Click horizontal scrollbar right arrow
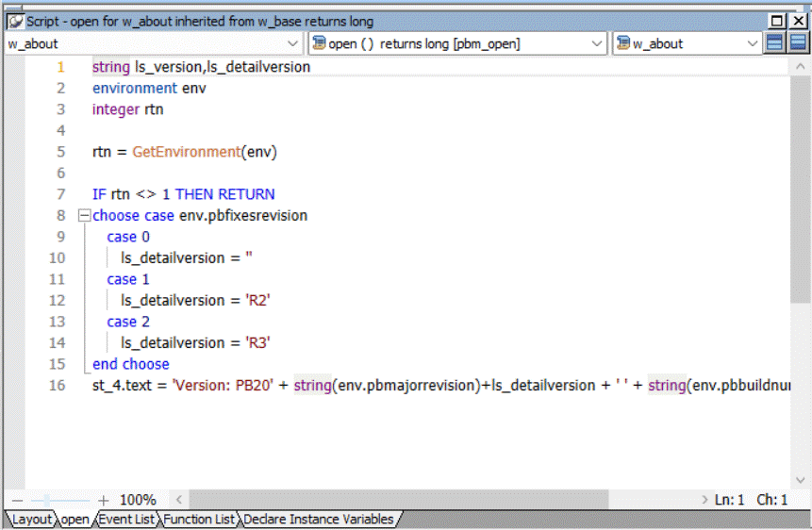The image size is (812, 530). pos(704,500)
